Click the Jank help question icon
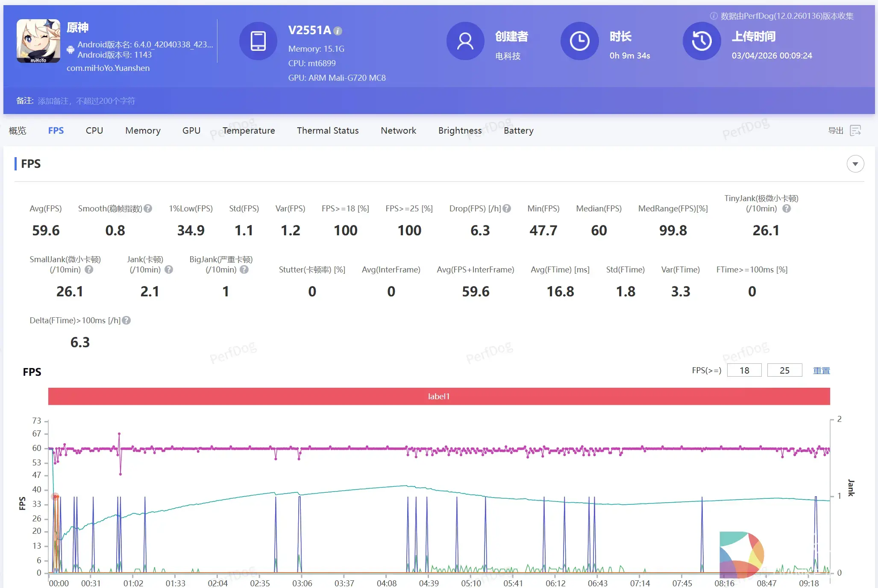 169,269
